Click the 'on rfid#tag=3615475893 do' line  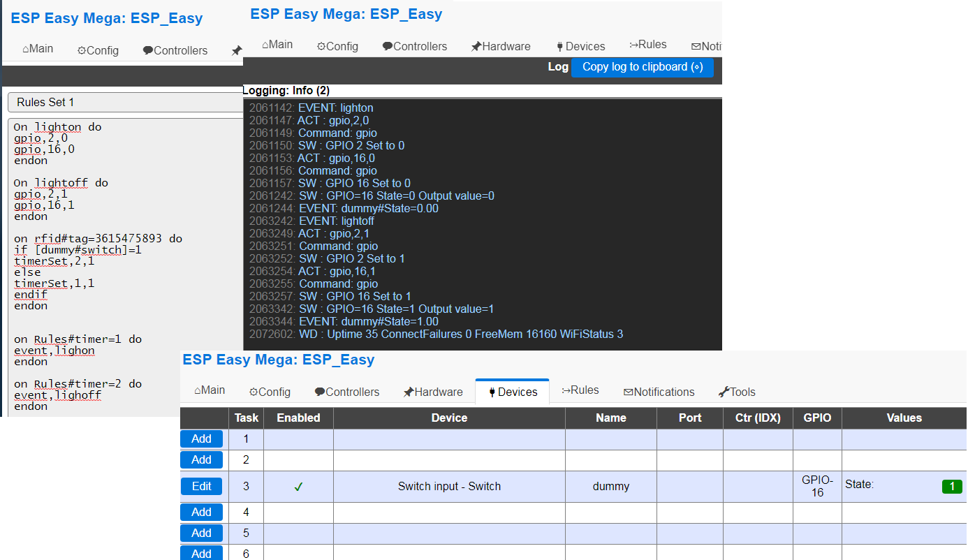(98, 239)
